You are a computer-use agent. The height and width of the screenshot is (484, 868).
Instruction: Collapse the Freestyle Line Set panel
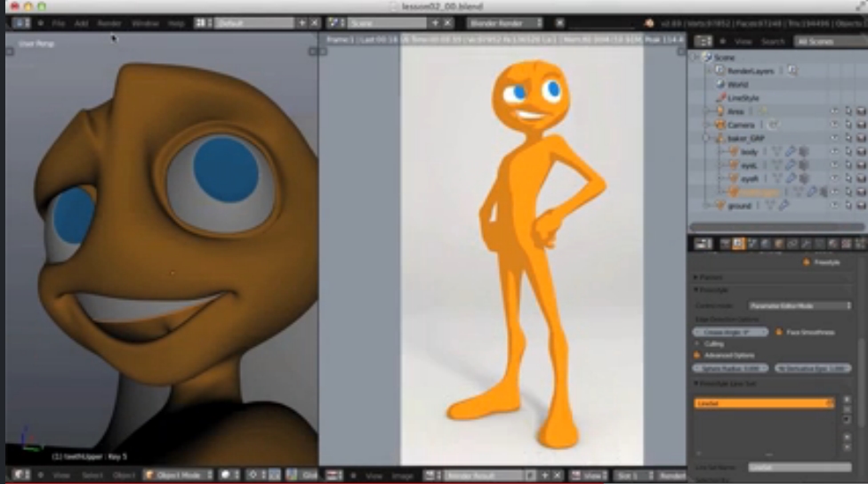pos(696,383)
